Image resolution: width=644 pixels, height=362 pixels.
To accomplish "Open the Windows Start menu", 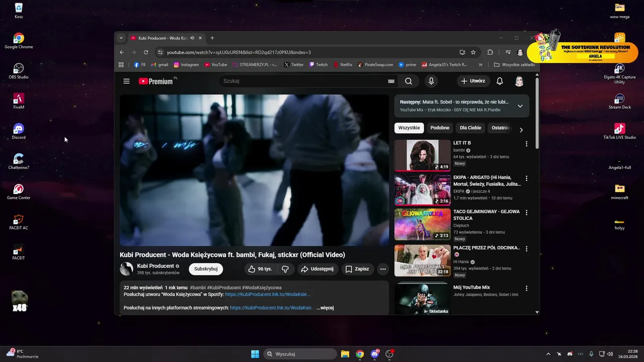I will 255,354.
